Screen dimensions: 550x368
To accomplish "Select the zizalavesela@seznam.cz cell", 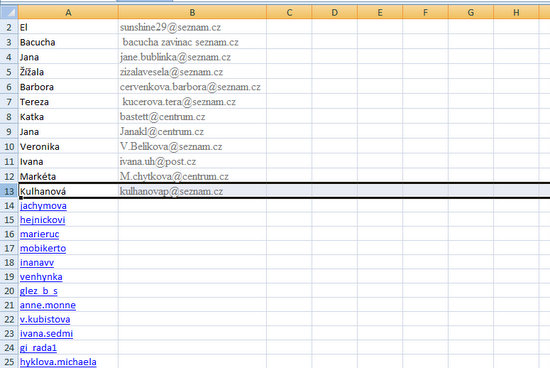I will tap(192, 72).
